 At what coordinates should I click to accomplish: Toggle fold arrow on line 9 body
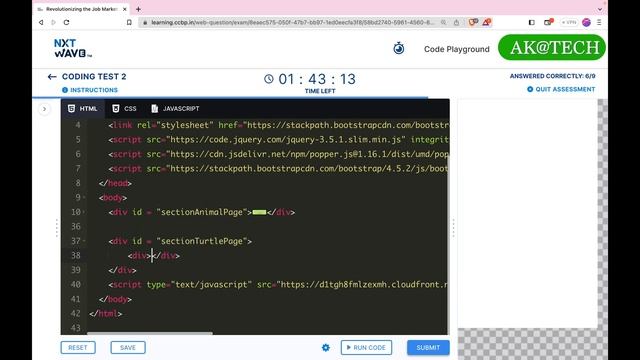click(x=84, y=198)
